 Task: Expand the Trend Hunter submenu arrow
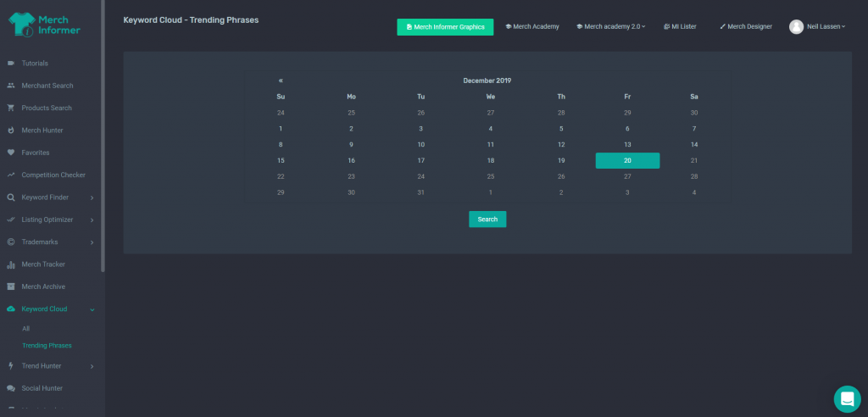[92, 366]
